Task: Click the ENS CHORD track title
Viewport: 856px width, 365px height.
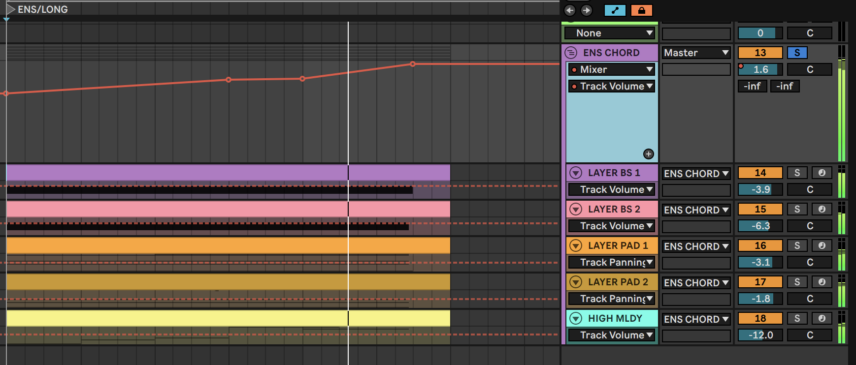Action: [611, 53]
